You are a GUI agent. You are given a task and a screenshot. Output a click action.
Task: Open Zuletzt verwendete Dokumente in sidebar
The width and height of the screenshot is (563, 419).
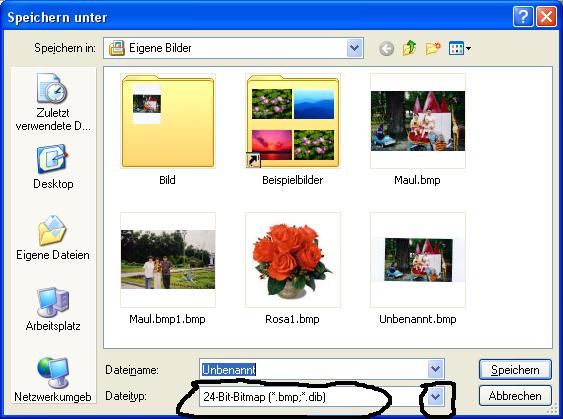click(53, 102)
